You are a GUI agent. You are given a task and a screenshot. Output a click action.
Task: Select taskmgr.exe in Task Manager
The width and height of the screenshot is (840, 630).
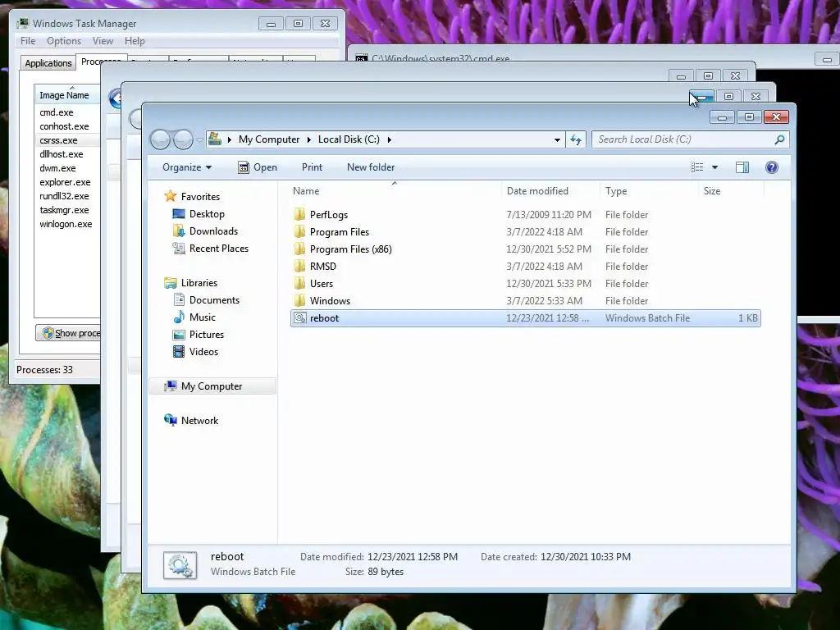(x=64, y=210)
